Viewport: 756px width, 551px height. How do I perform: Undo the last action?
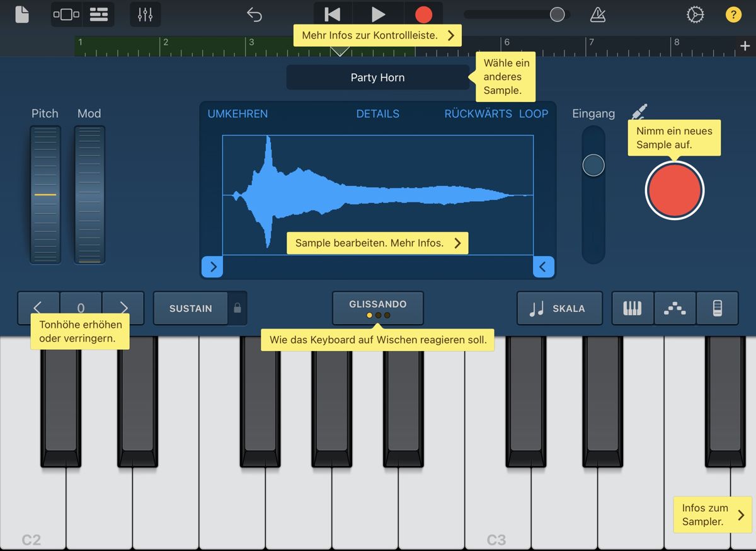pyautogui.click(x=255, y=14)
